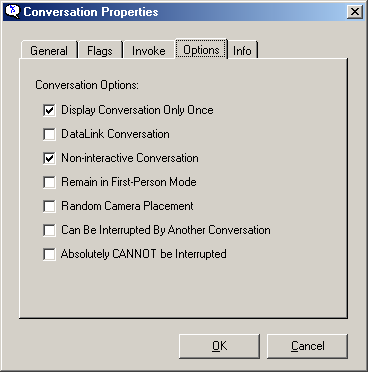Viewport: 368px width, 372px height.
Task: Click the Conversation Properties title bar text
Action: pos(91,12)
